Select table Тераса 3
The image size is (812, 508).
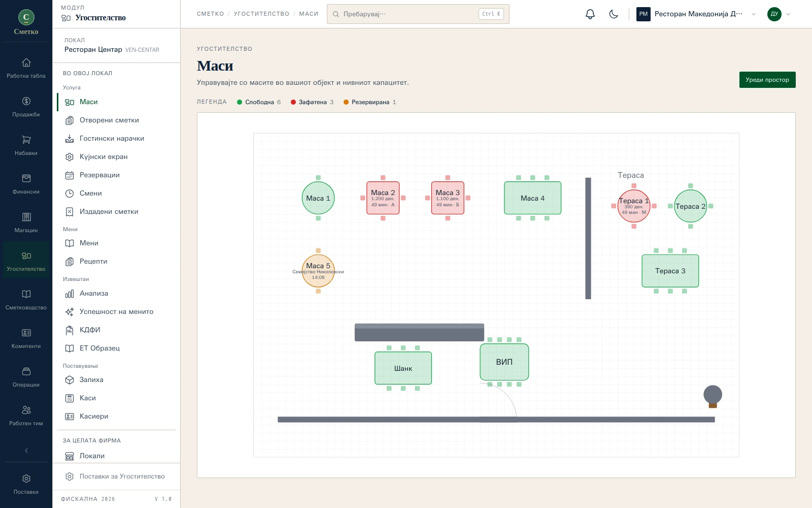click(670, 271)
